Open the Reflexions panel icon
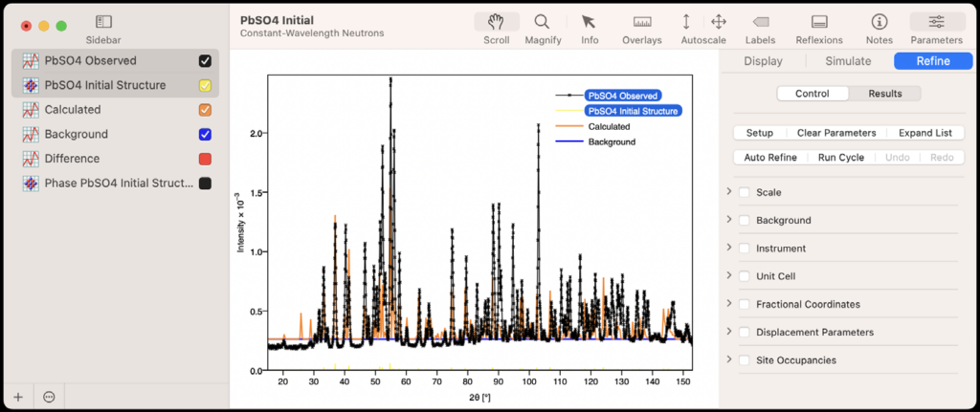The width and height of the screenshot is (980, 412). point(819,22)
